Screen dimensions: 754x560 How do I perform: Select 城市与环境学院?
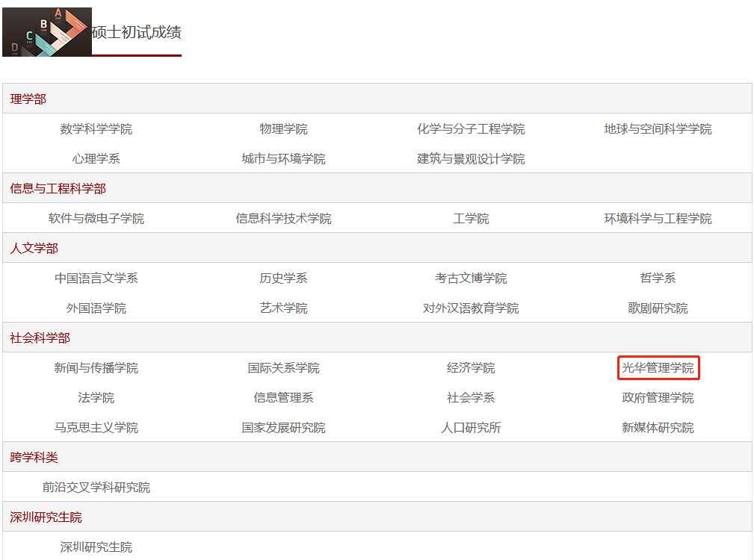pos(283,159)
